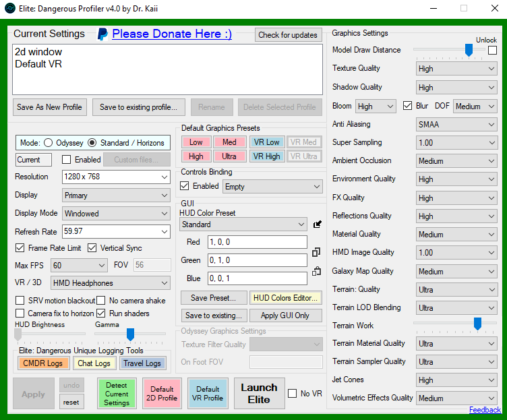Screen dimensions: 507x420
Task: Open the Jet Cones dropdown
Action: pos(456,380)
